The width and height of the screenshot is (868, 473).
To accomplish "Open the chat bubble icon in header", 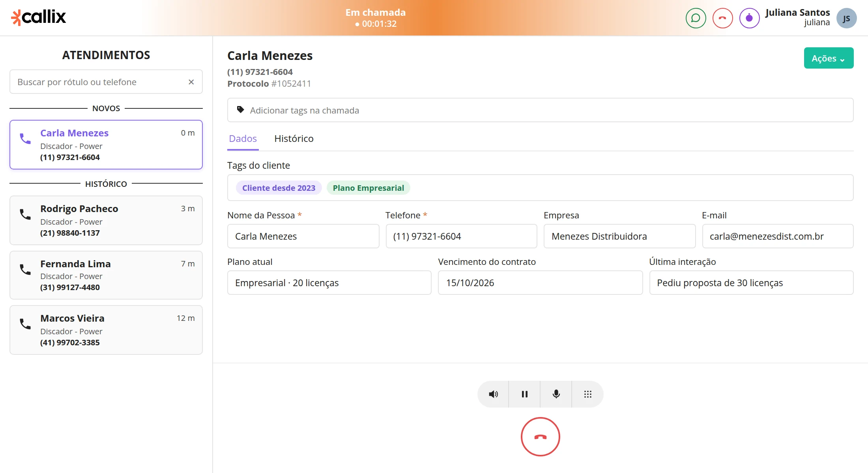I will coord(696,18).
